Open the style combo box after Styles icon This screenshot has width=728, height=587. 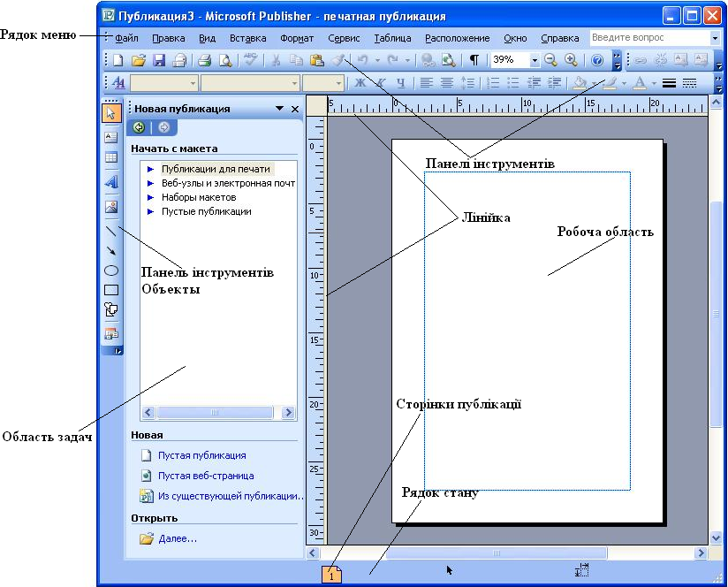(x=164, y=84)
